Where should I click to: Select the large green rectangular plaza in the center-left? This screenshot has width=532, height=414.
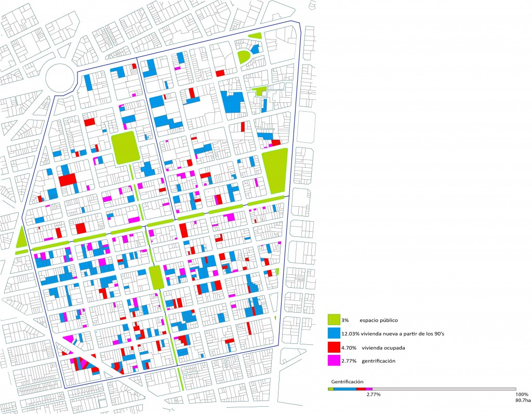[125, 148]
